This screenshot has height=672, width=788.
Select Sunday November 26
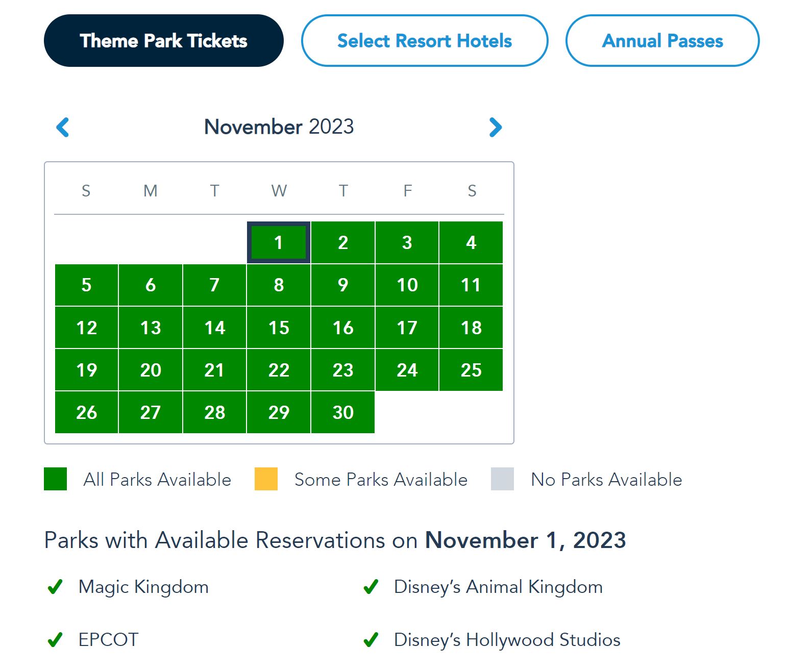coord(86,412)
